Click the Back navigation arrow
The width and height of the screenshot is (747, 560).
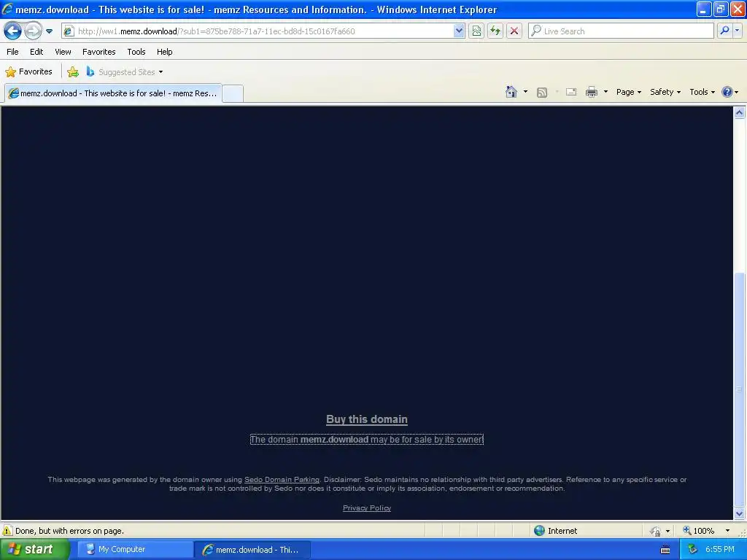pos(12,31)
